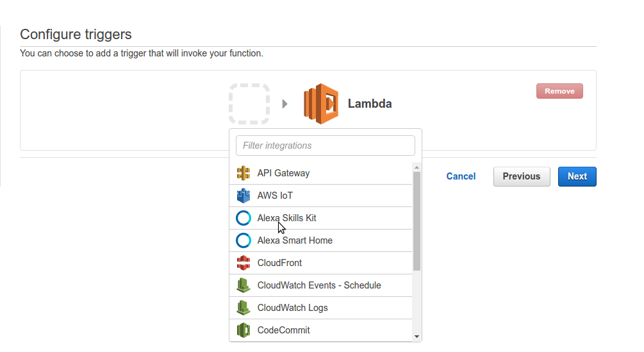Select CloudWatch Events - Schedule icon
The height and width of the screenshot is (352, 644).
coord(244,285)
